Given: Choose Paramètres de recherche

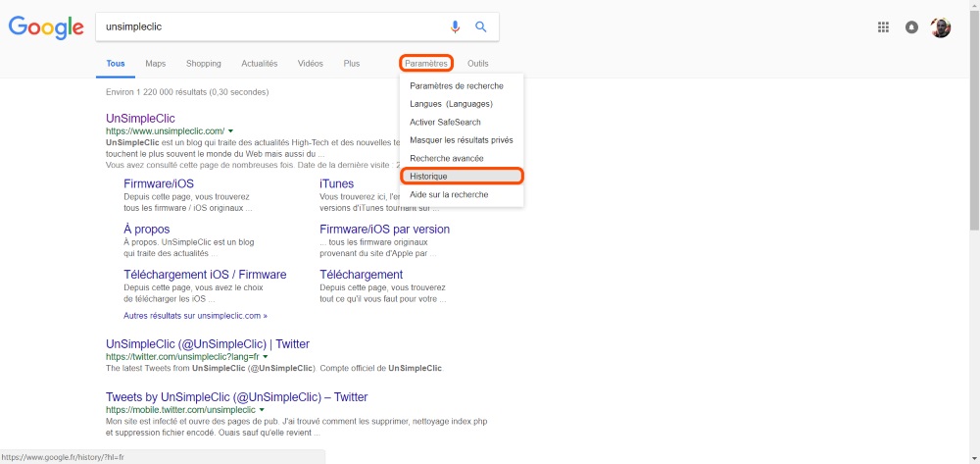Looking at the screenshot, I should coord(462,85).
